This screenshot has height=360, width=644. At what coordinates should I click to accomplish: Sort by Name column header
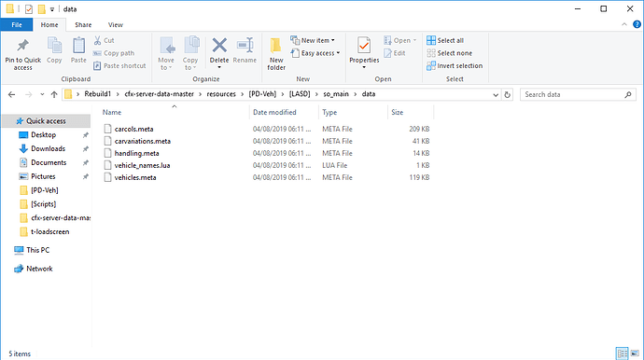(112, 112)
